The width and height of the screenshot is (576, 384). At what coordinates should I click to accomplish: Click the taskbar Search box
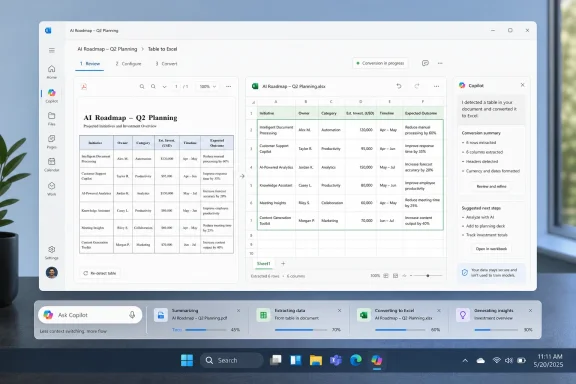231,360
